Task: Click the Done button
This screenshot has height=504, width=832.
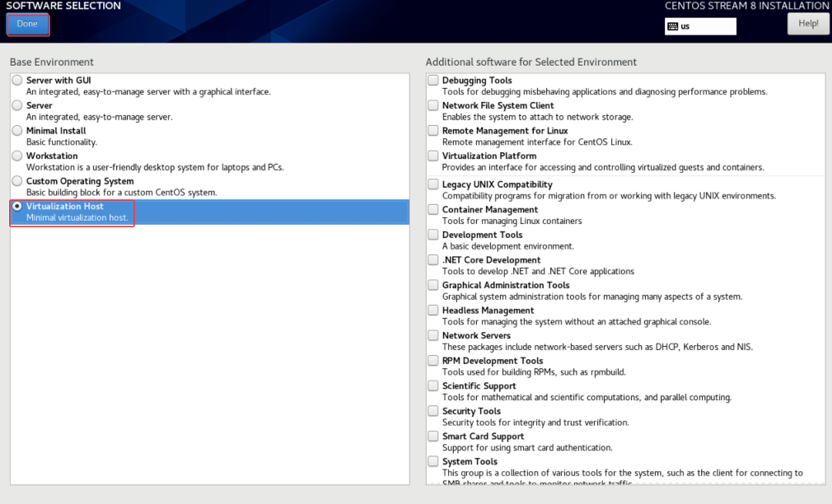Action: click(x=27, y=25)
